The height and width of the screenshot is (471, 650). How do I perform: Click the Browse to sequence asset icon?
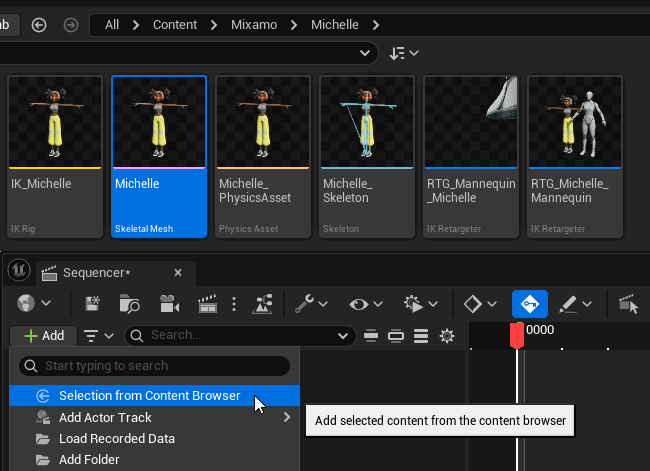point(130,303)
